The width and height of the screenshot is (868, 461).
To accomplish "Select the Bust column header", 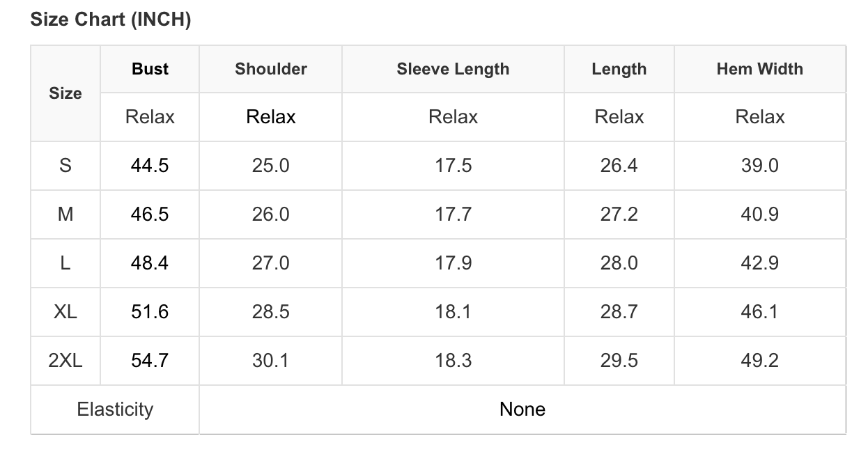I will (150, 69).
